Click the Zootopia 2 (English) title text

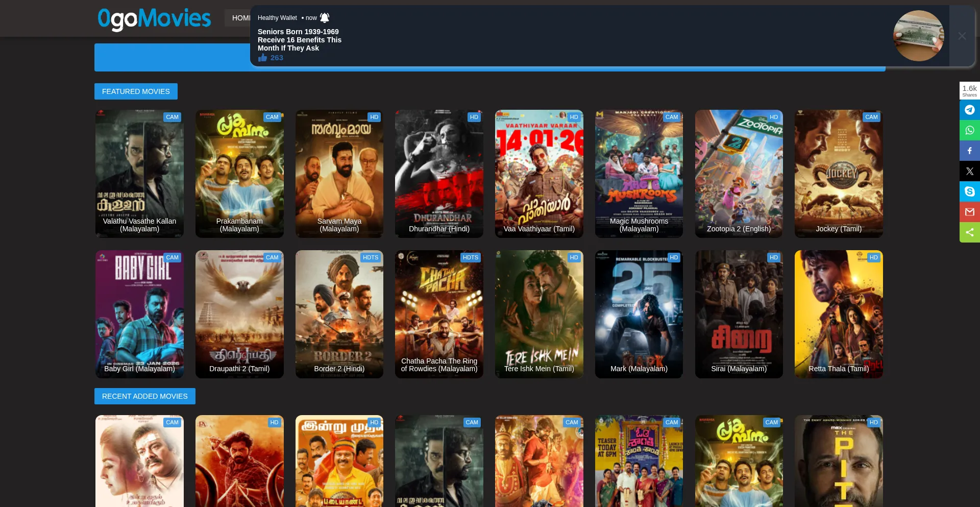pos(739,229)
